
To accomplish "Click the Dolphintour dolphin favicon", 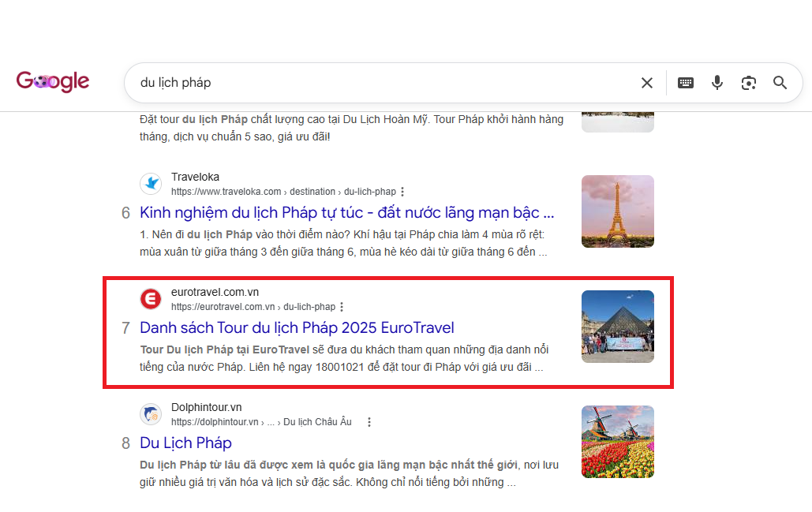I will click(151, 414).
